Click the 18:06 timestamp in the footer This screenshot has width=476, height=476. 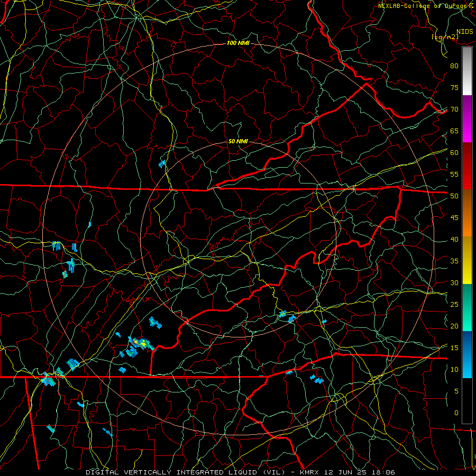(383, 472)
